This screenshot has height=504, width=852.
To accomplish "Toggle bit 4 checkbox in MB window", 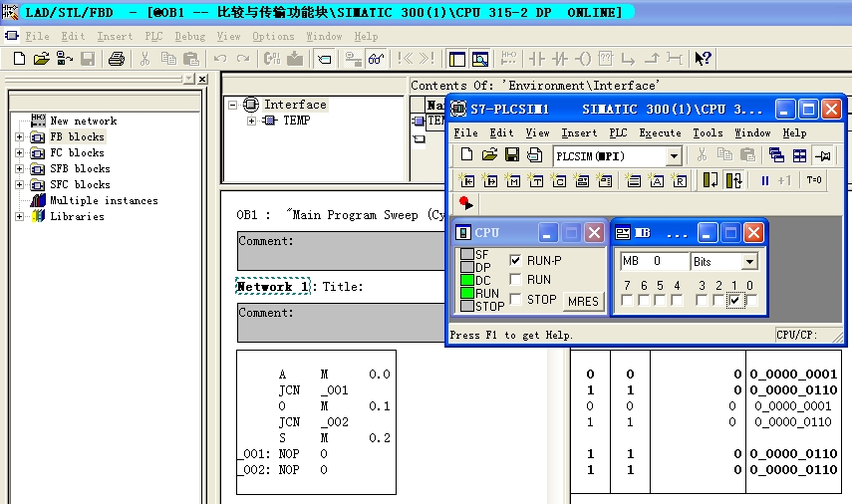I will coord(677,300).
